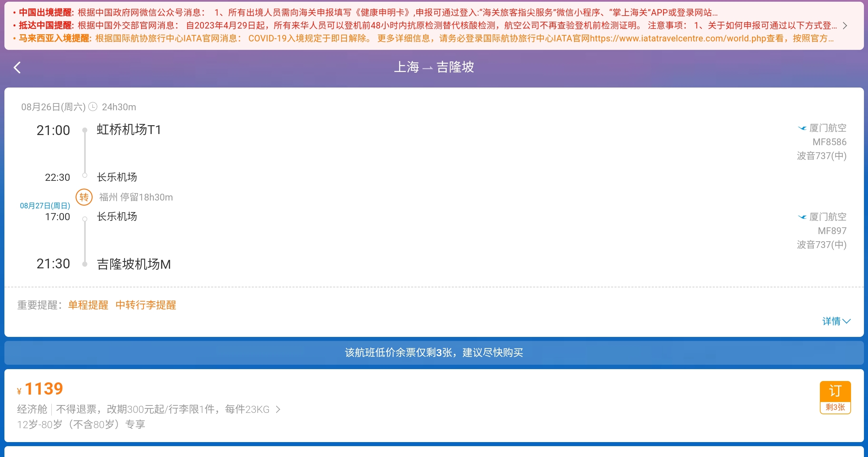Click 12岁-80岁 专享 age restriction text
Screen dimensions: 868x457
(81, 424)
